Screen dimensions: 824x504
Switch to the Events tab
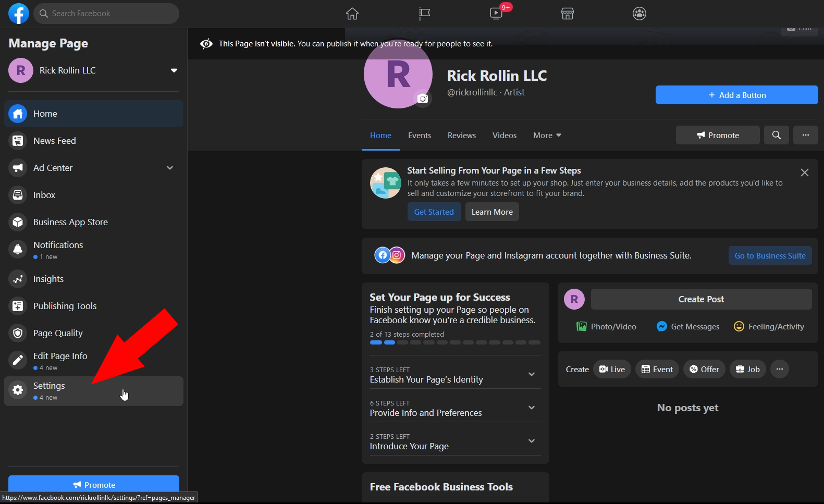(420, 136)
